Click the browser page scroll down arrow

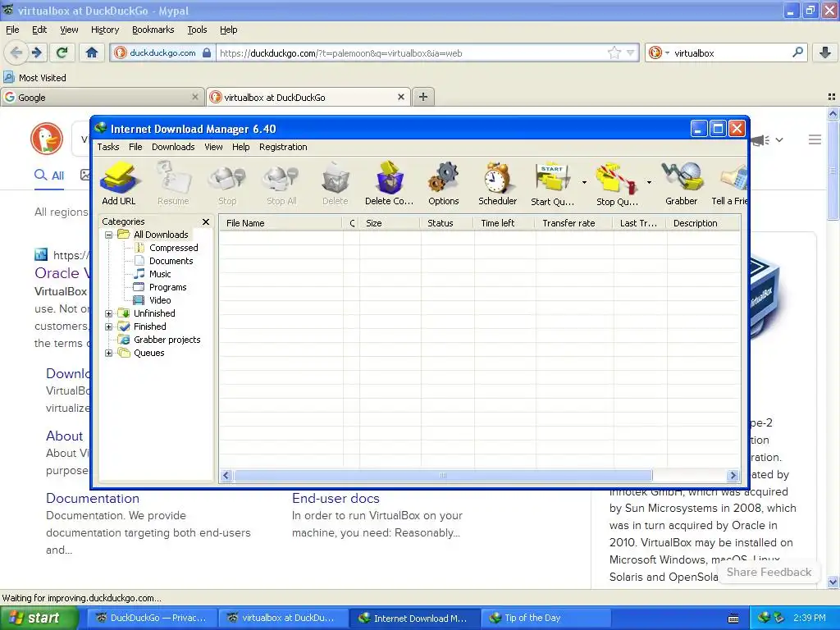pyautogui.click(x=833, y=582)
